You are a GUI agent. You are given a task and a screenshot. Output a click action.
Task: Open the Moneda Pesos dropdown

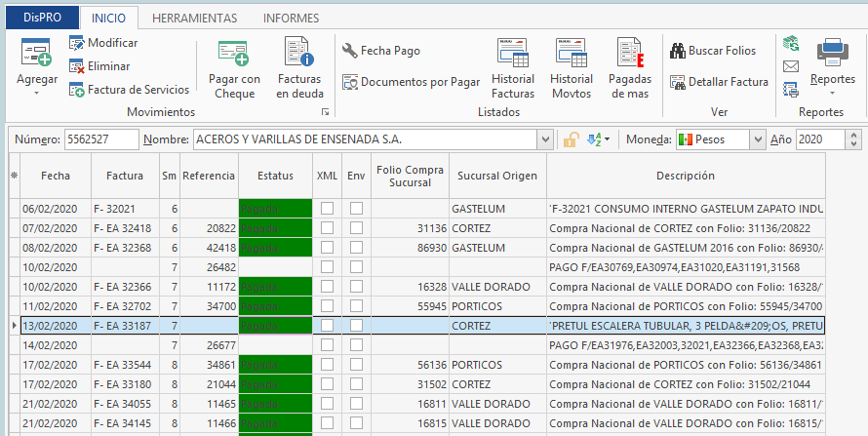pyautogui.click(x=757, y=140)
